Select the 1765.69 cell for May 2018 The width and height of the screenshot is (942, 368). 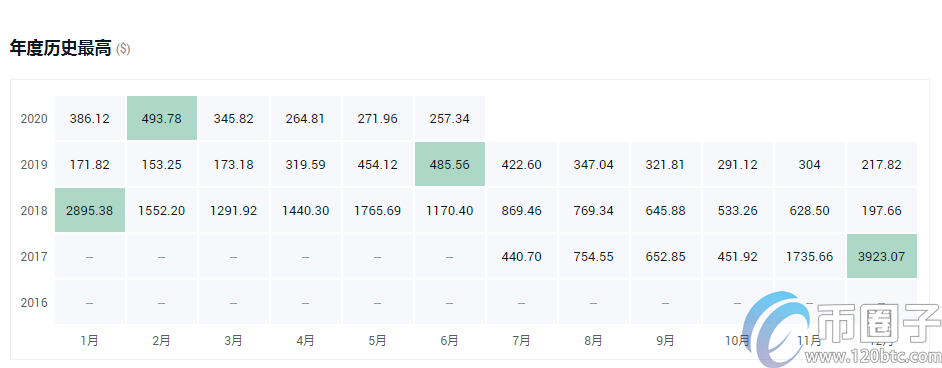(377, 211)
